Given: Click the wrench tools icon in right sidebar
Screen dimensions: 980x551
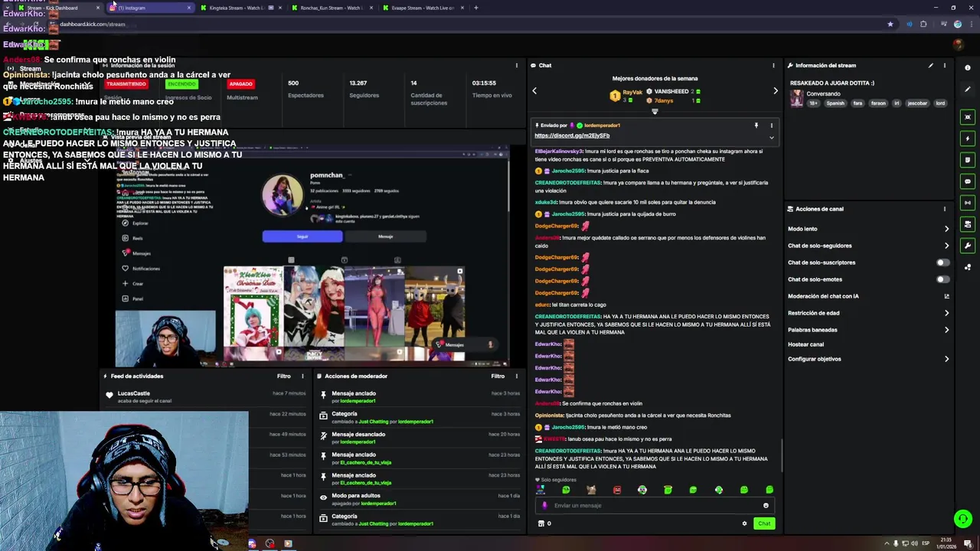Looking at the screenshot, I should point(968,246).
